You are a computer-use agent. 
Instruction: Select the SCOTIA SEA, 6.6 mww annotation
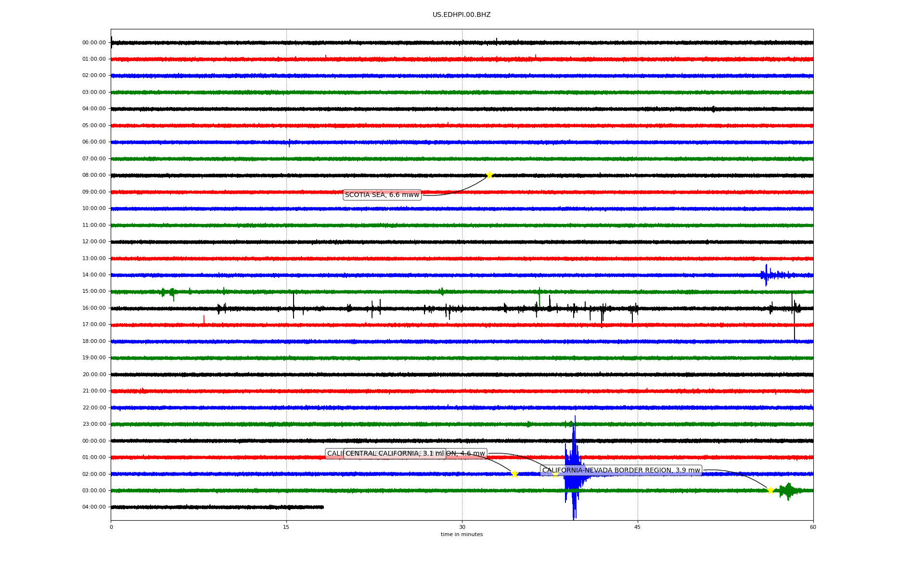(382, 195)
